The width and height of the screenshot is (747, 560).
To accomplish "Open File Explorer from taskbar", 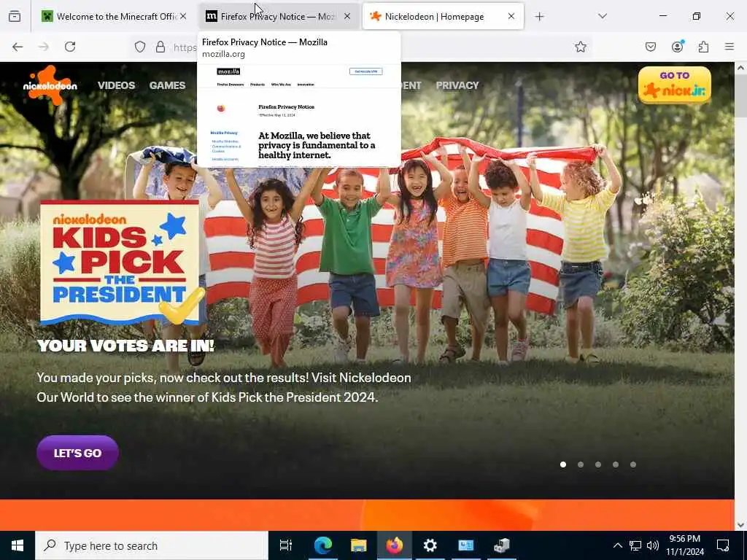I will [359, 545].
